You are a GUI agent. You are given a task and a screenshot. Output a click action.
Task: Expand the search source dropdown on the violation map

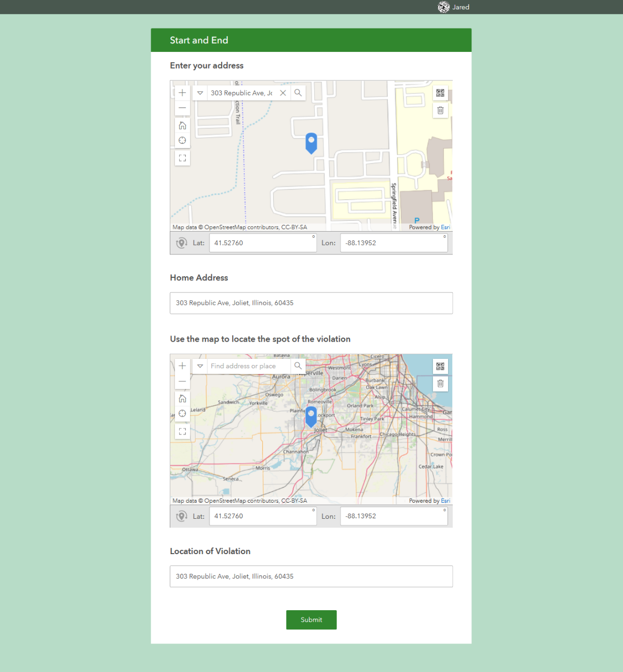pos(200,366)
